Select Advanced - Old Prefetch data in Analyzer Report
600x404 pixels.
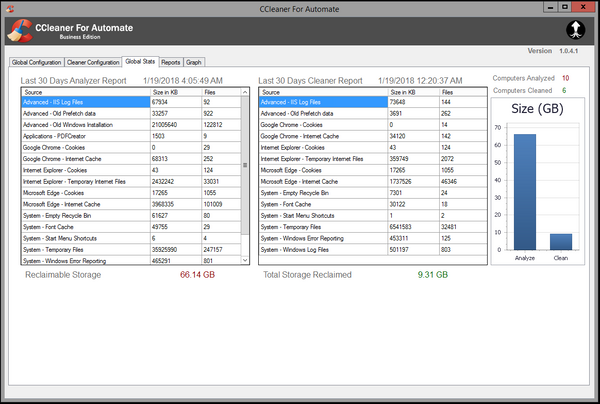tap(131, 114)
